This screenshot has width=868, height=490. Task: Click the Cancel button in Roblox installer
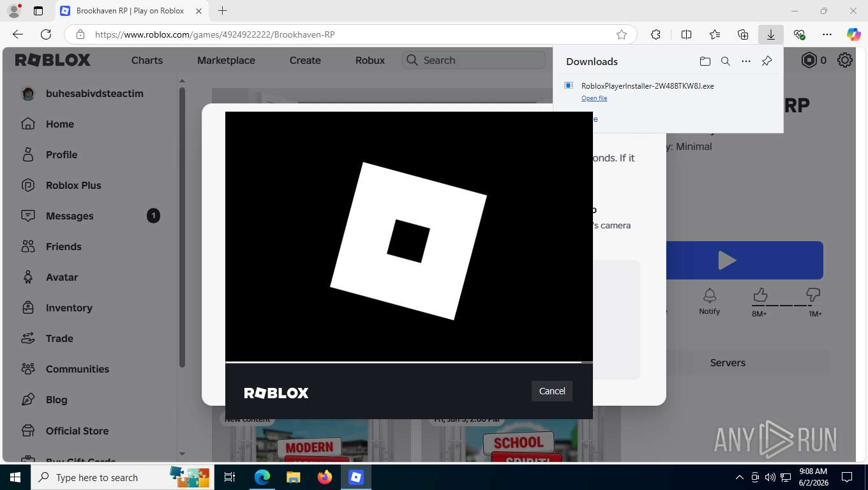coord(551,391)
